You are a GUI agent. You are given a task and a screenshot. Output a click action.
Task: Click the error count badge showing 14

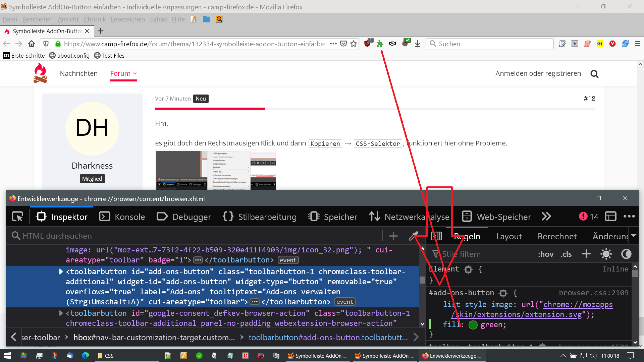(588, 217)
